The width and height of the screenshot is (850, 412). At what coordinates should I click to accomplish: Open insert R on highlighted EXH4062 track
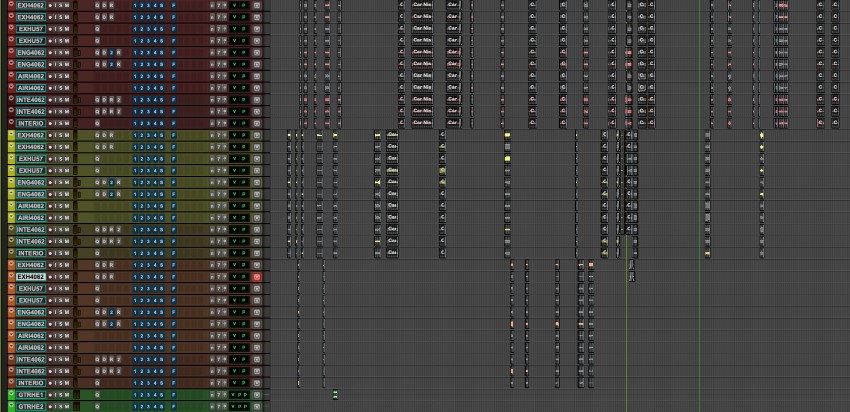pos(111,276)
